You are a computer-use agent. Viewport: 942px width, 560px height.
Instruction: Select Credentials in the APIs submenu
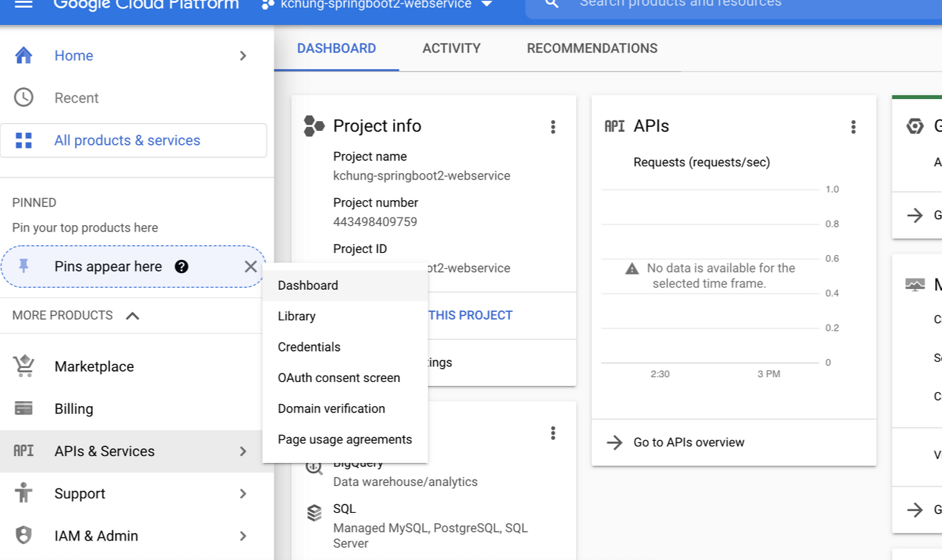point(345,347)
